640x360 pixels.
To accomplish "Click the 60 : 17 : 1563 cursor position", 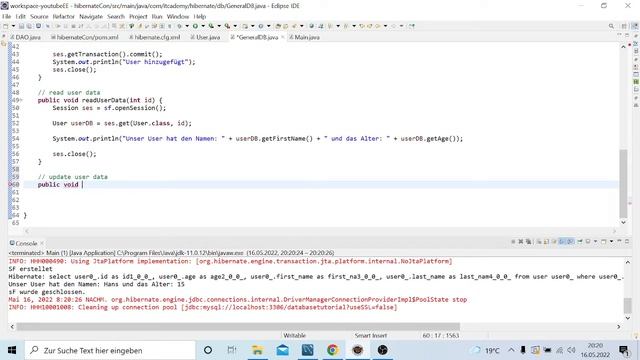I will click(441, 335).
